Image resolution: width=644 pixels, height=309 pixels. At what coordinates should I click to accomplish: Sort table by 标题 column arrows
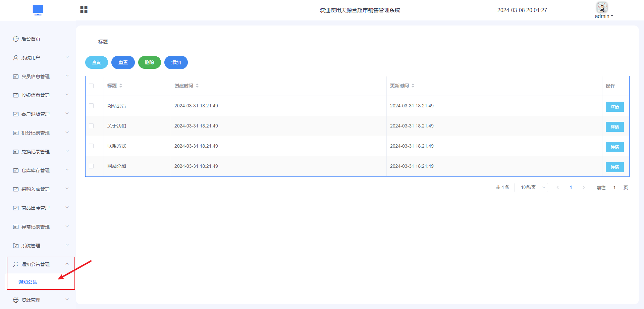pyautogui.click(x=121, y=86)
